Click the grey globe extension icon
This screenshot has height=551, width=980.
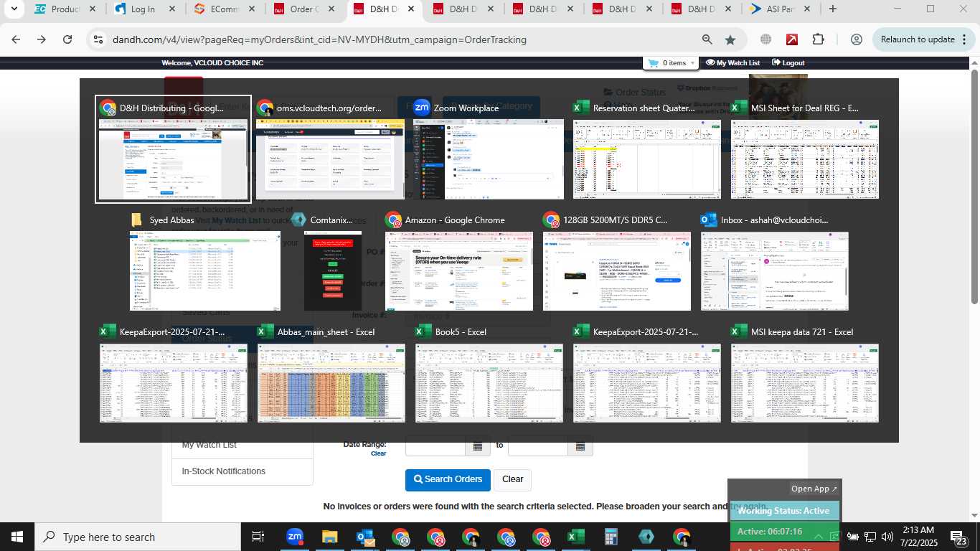pos(766,39)
